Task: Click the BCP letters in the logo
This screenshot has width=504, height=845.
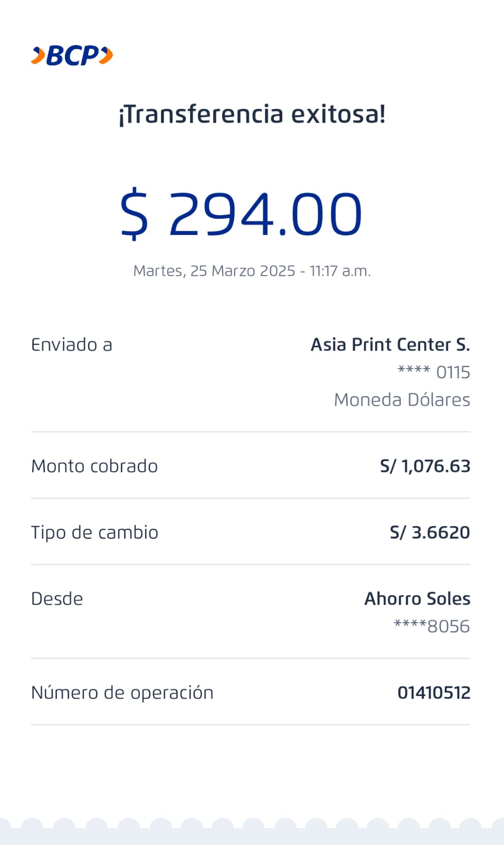Action: pyautogui.click(x=72, y=55)
